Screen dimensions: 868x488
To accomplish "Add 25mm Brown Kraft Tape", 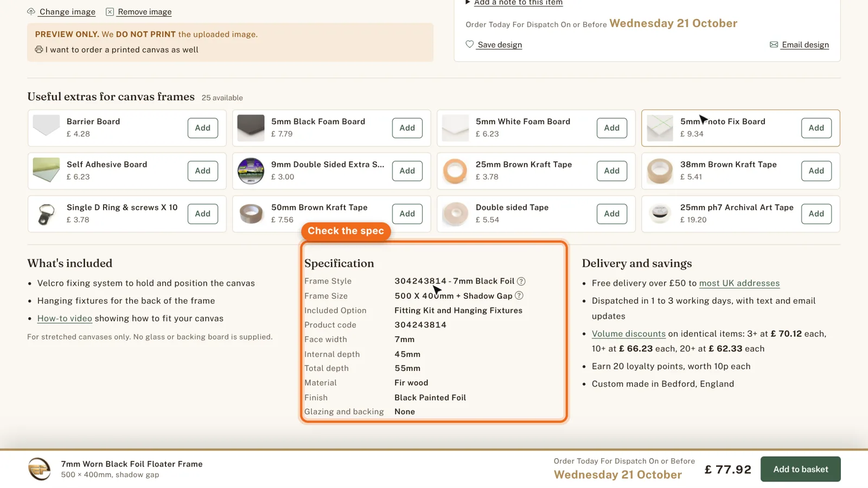I will pos(612,171).
